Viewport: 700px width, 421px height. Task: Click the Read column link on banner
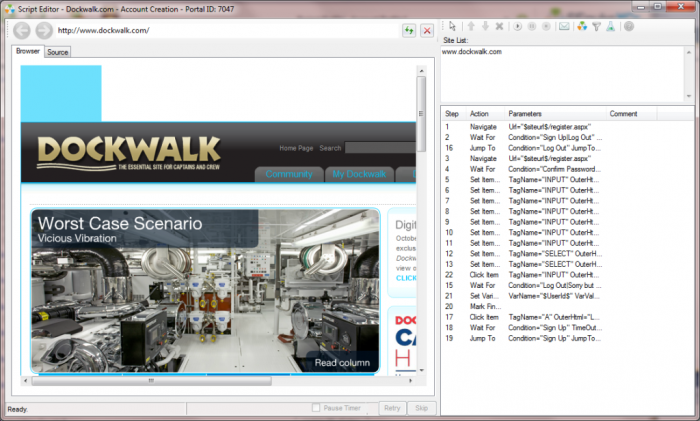tap(342, 363)
